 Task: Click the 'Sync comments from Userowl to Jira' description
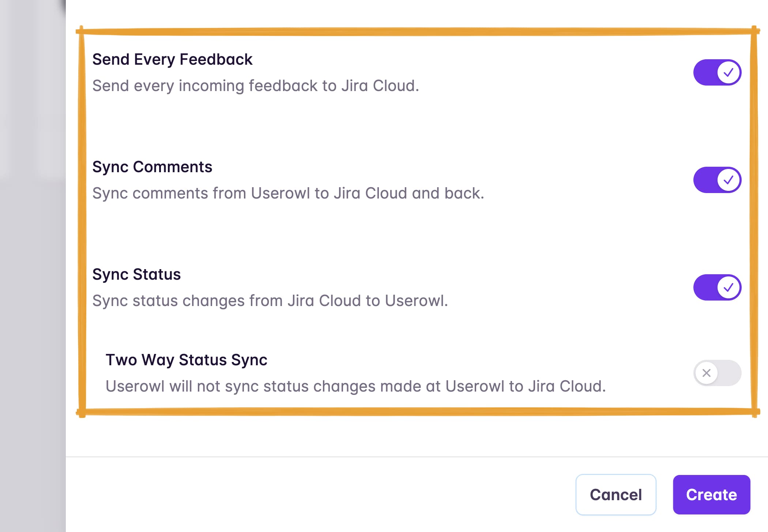(288, 193)
